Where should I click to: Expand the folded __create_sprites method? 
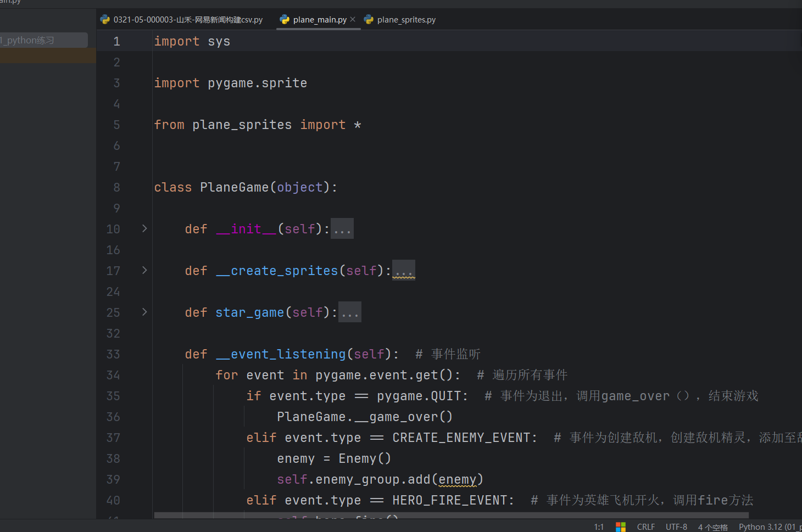pos(144,270)
